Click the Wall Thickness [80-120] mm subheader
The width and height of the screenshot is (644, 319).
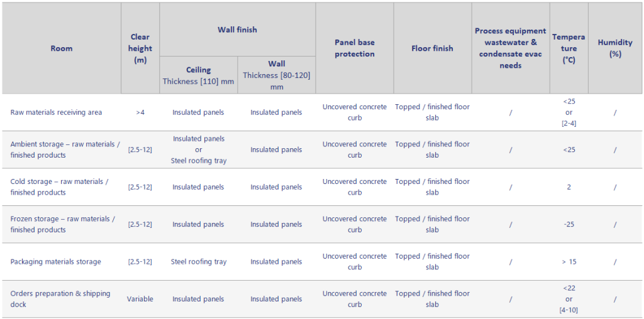click(276, 75)
